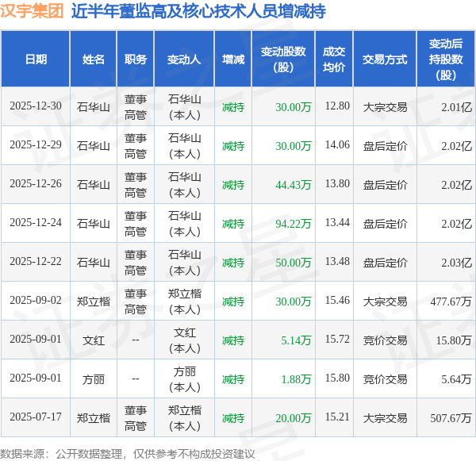Screen dimensions: 476x461
Task: Click the 交易方式 column header
Action: [x=385, y=60]
